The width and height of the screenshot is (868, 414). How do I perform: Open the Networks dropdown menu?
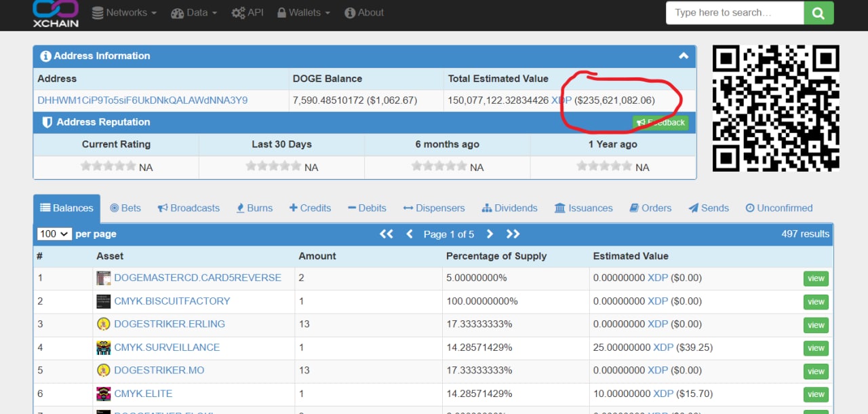pos(124,12)
